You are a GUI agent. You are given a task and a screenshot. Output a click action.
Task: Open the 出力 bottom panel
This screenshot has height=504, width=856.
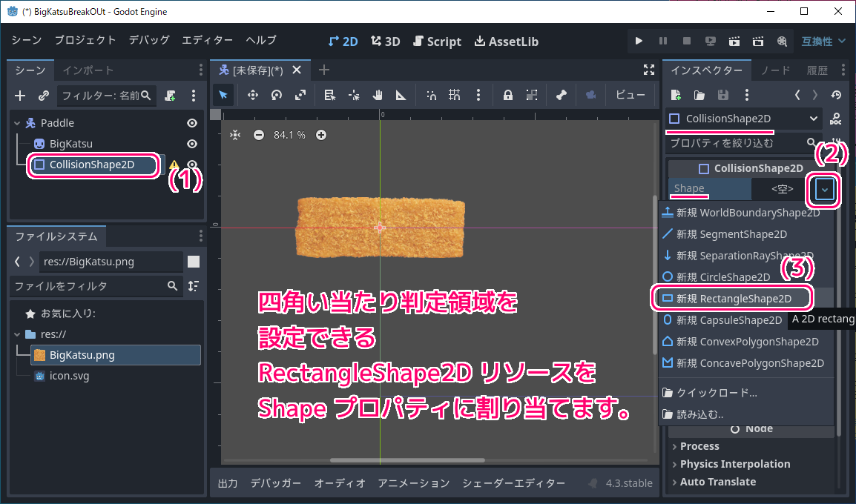pos(228,483)
